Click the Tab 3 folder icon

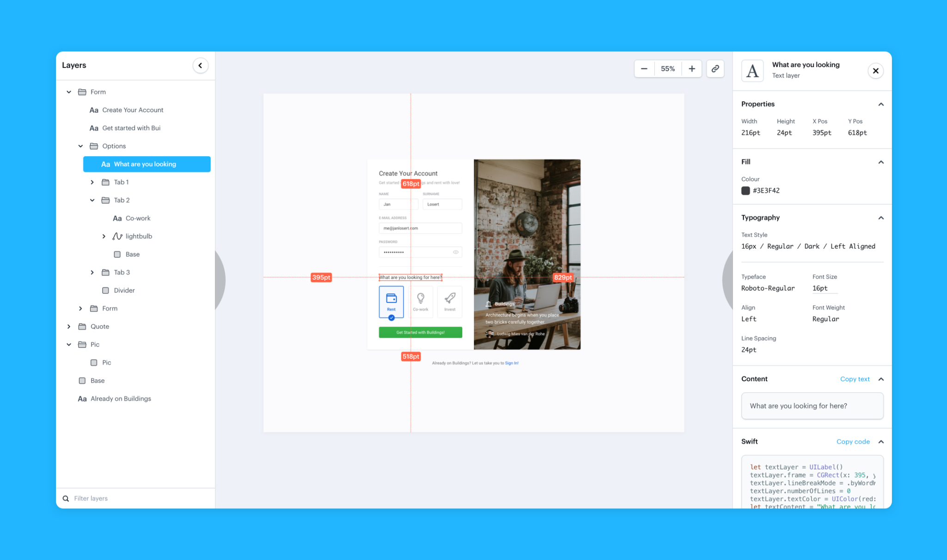[105, 272]
